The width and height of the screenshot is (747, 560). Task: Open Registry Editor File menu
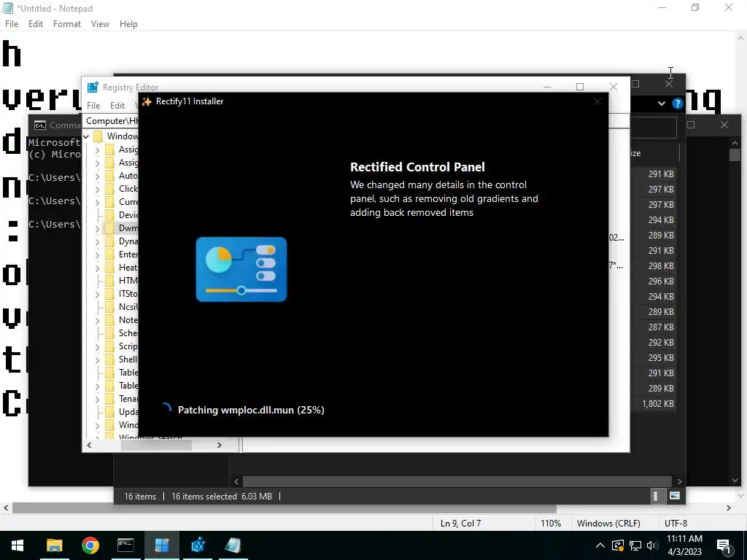point(93,106)
